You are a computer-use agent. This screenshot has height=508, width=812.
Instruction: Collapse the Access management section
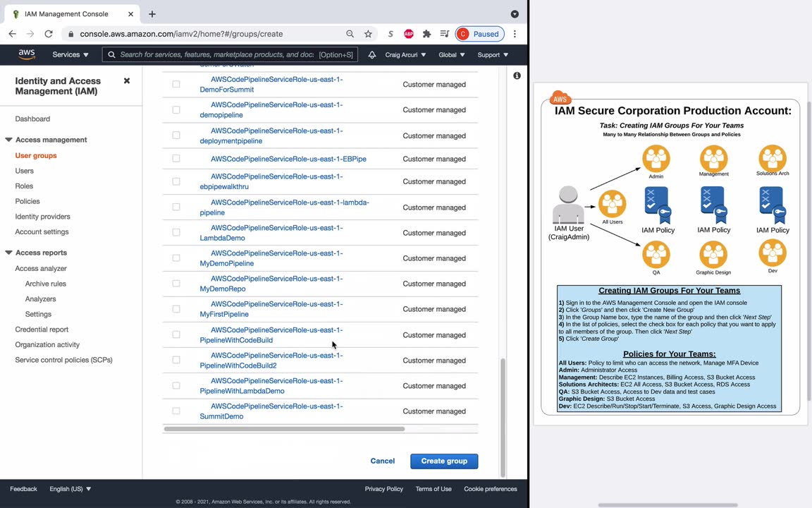click(x=8, y=140)
